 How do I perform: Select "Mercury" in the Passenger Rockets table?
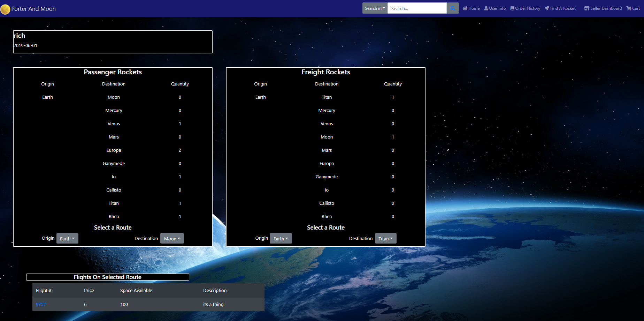[x=114, y=111]
